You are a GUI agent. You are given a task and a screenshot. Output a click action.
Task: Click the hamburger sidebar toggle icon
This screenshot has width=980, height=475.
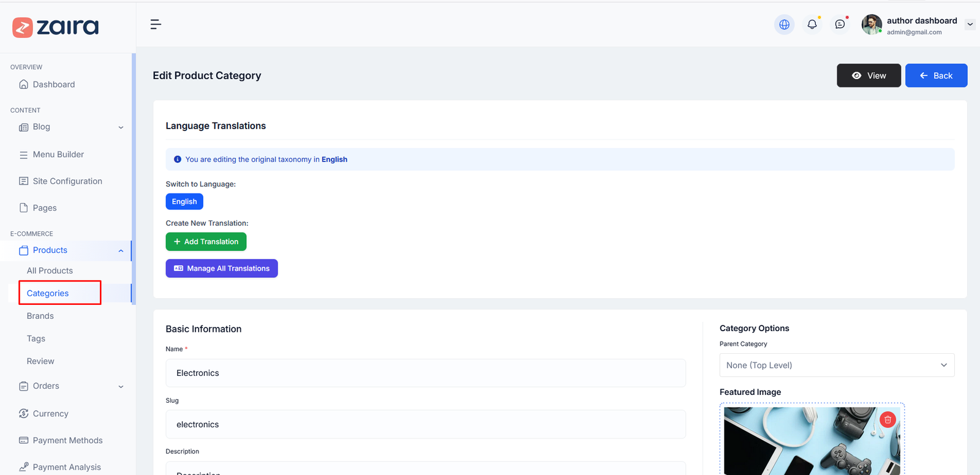(x=156, y=24)
